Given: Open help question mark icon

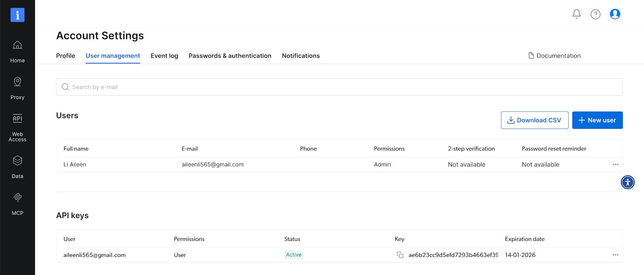Looking at the screenshot, I should point(595,14).
